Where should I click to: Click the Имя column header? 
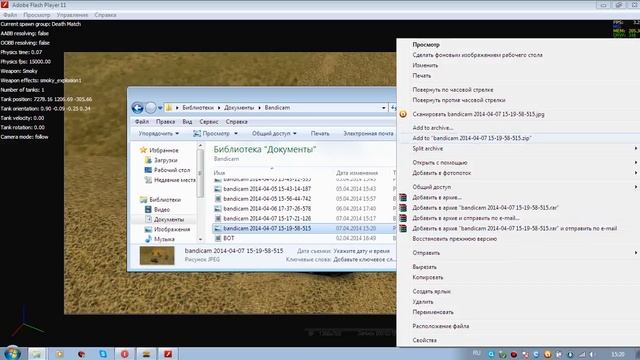[219, 173]
